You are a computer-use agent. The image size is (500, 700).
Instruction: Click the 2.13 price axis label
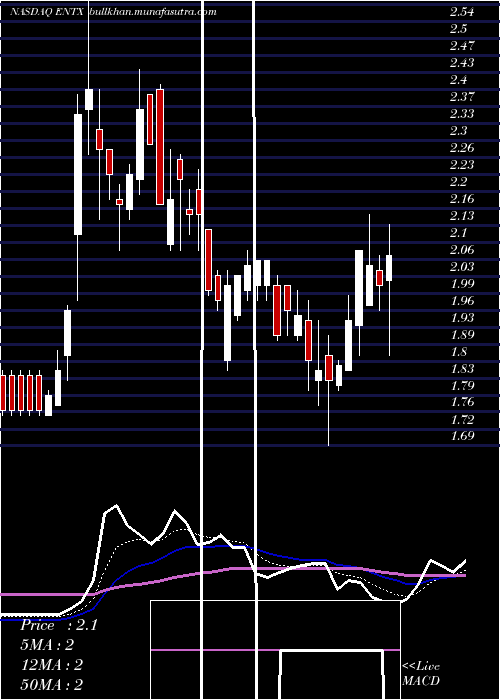pyautogui.click(x=462, y=216)
